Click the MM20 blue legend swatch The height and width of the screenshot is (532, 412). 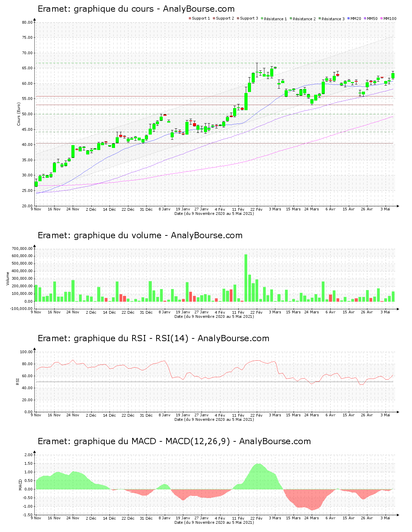pos(348,19)
